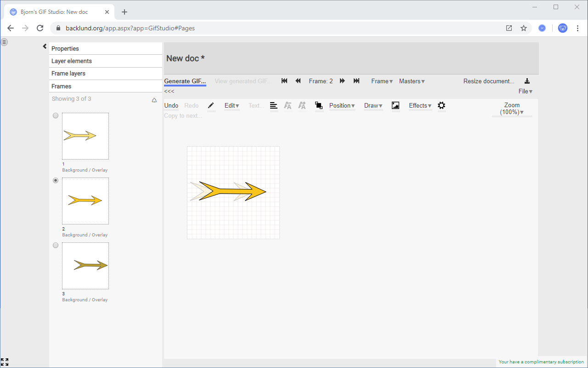Screen dimensions: 588x368
Task: Click the text alignment icon
Action: pos(274,106)
